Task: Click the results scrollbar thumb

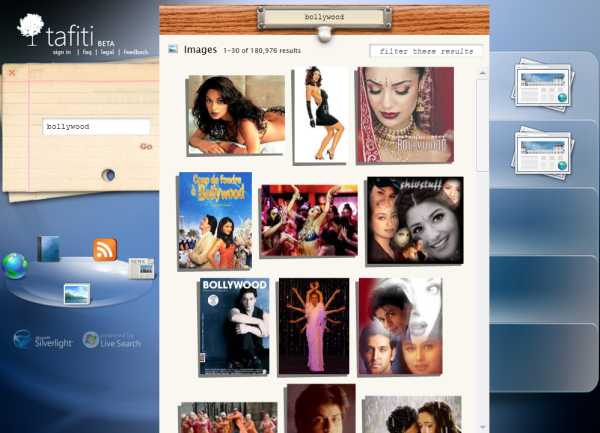Action: tap(482, 125)
